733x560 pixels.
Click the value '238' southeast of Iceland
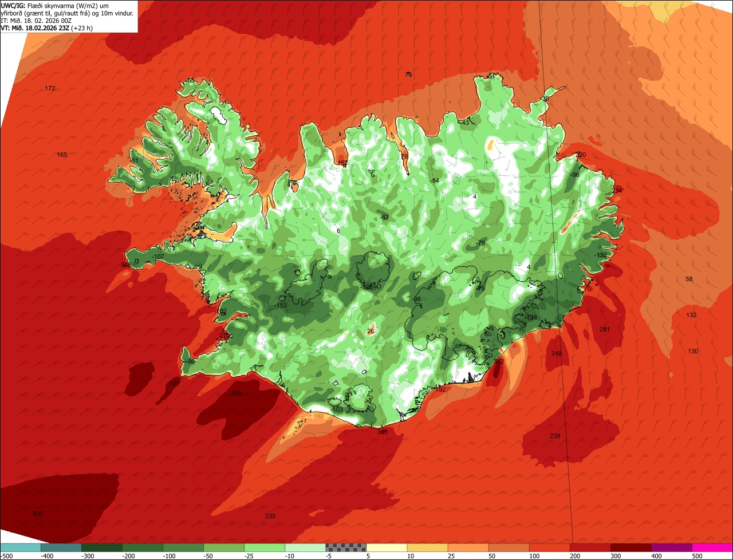click(555, 436)
